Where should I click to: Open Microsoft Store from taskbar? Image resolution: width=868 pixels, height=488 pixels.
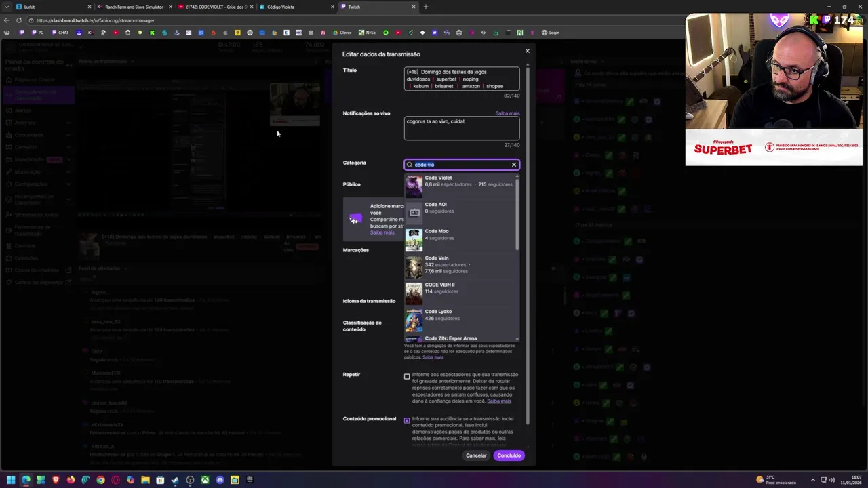click(x=160, y=481)
